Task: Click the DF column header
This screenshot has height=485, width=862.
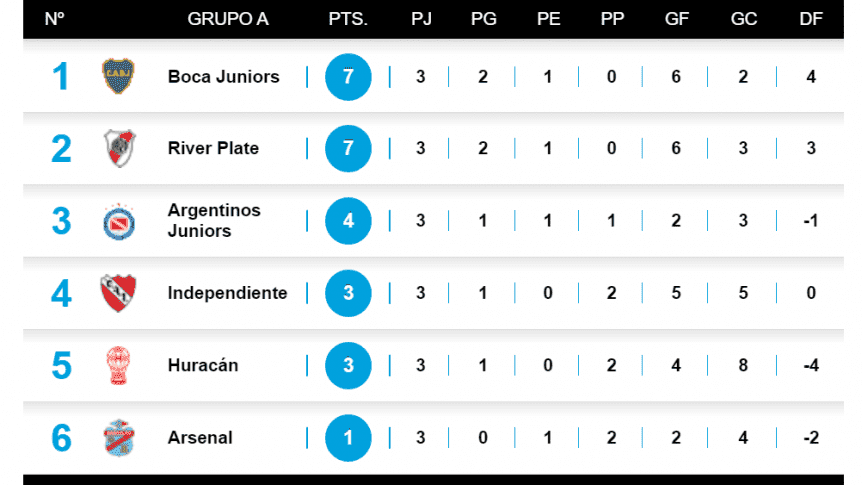Action: pos(811,19)
